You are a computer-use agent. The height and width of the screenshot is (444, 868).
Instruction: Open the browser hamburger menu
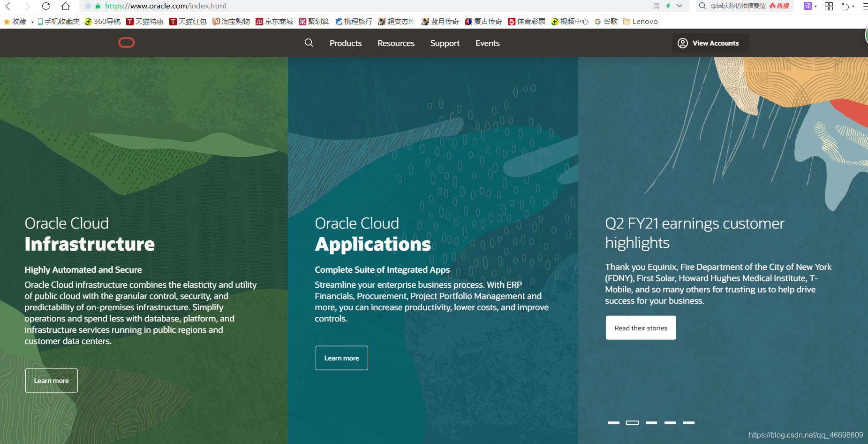(865, 6)
